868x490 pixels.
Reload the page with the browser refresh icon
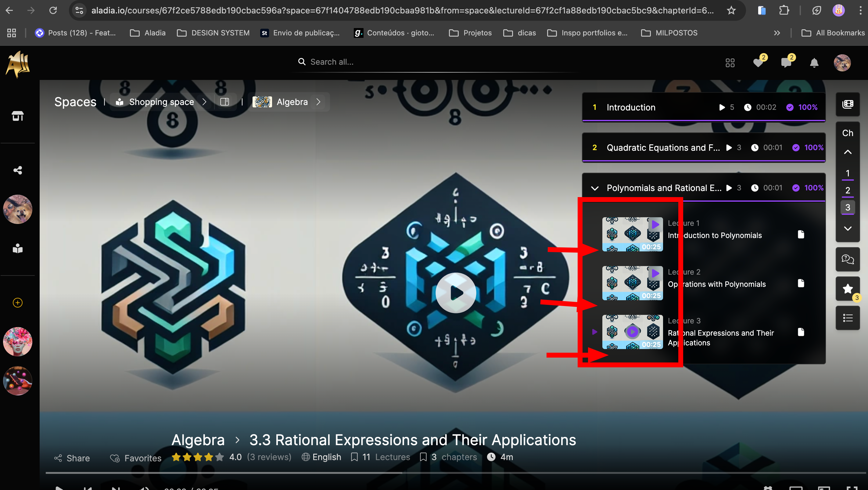pyautogui.click(x=53, y=10)
